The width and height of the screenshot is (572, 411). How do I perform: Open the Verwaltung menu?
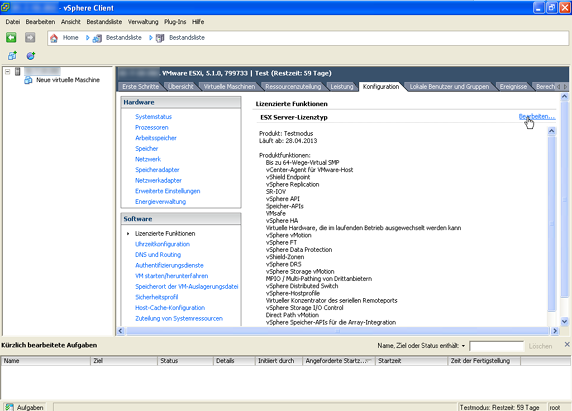tap(143, 22)
